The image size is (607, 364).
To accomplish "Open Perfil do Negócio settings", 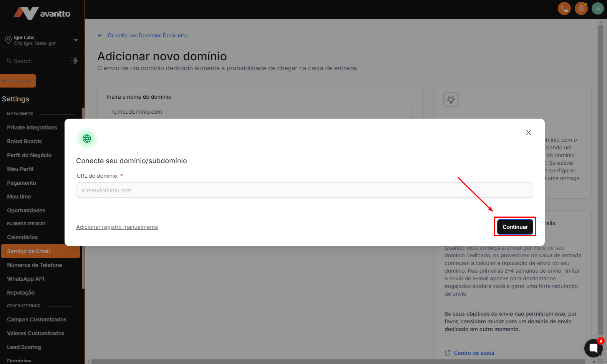I will [29, 155].
